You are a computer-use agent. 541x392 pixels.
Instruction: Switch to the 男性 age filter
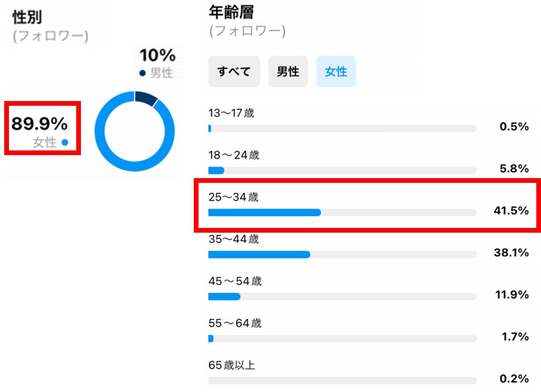coord(288,71)
